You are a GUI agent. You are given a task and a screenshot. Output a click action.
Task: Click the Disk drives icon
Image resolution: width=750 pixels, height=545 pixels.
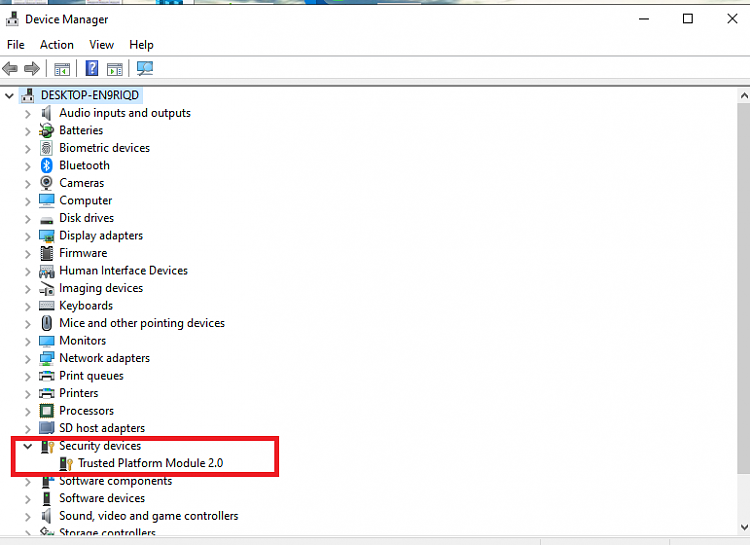point(46,219)
